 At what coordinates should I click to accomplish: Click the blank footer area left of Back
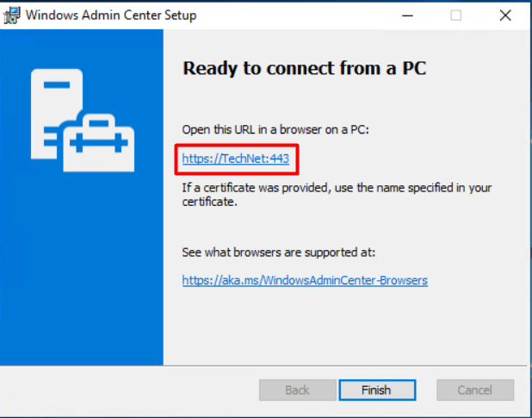pyautogui.click(x=129, y=390)
